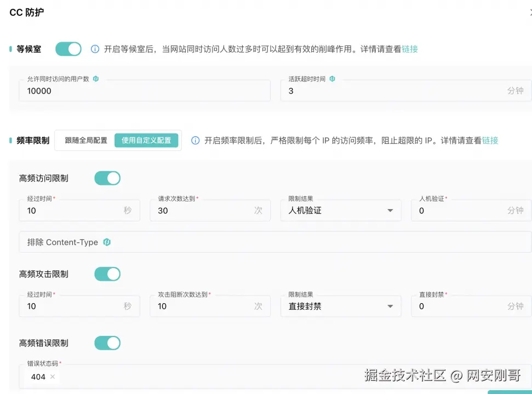Click 人机验证 minutes field showing 0
The width and height of the screenshot is (532, 394).
pyautogui.click(x=471, y=210)
